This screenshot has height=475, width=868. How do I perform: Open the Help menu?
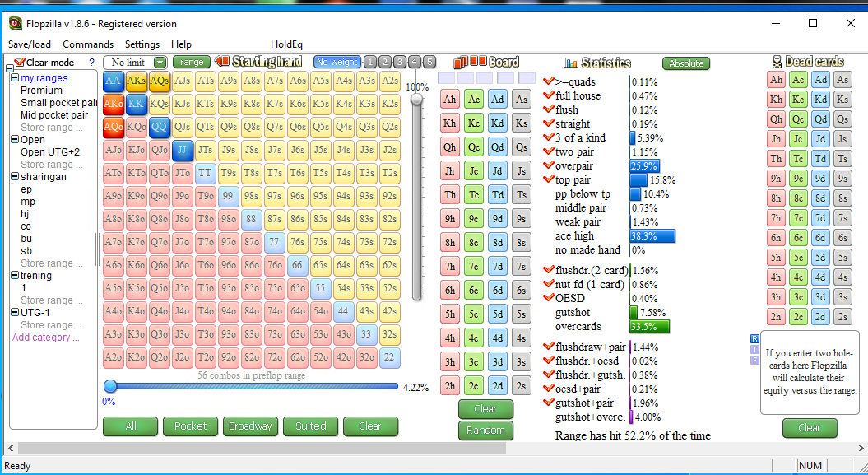coord(181,44)
